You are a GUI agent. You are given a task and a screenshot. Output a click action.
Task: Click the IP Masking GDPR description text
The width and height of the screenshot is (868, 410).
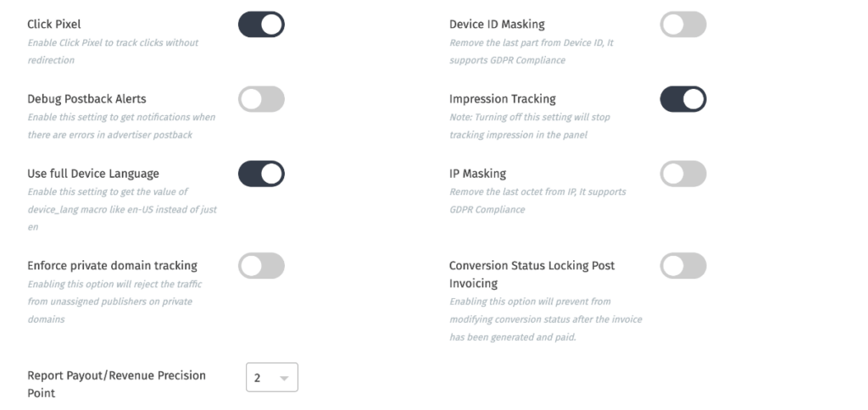[537, 200]
